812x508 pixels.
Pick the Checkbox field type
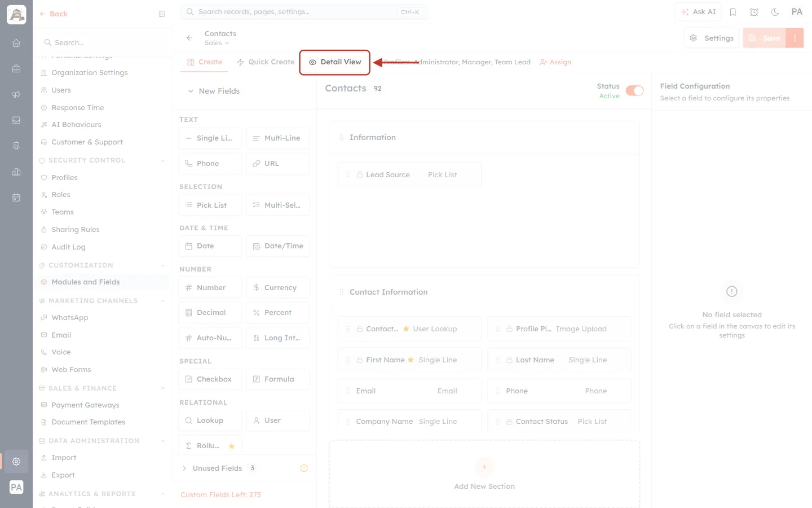coord(210,379)
